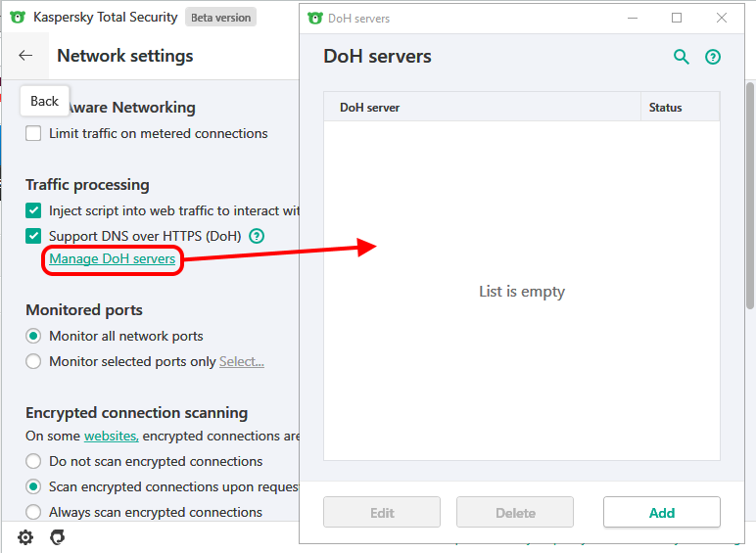The height and width of the screenshot is (553, 756).
Task: Click the Network settings title
Action: [125, 56]
